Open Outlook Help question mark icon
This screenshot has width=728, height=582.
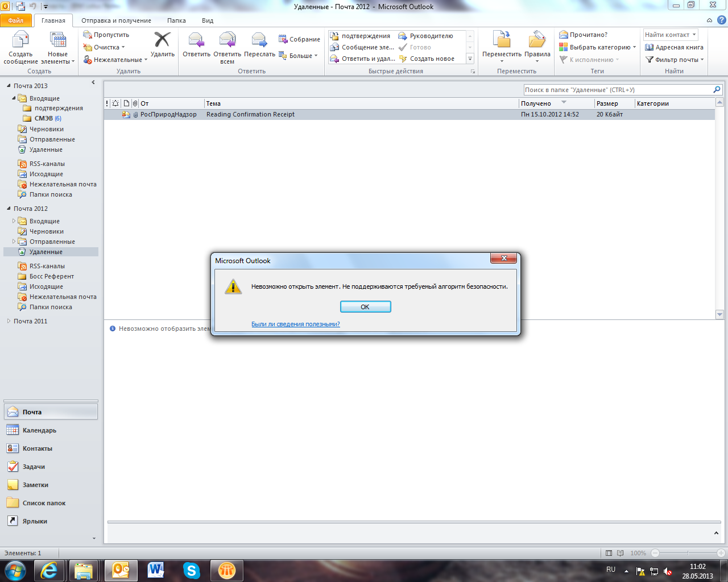pyautogui.click(x=721, y=20)
